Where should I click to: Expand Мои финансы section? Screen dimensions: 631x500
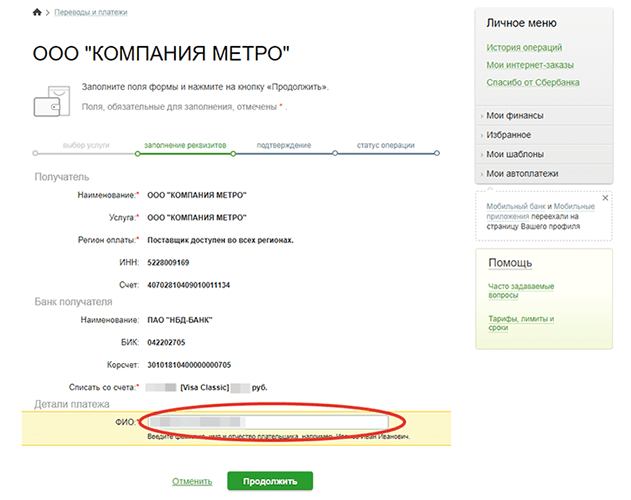(515, 116)
